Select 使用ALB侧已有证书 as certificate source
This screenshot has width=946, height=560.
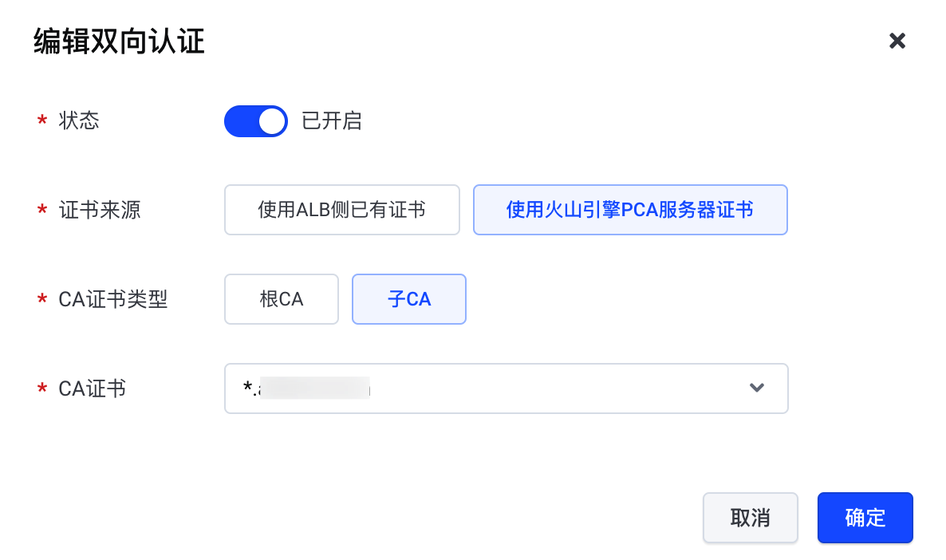point(342,210)
